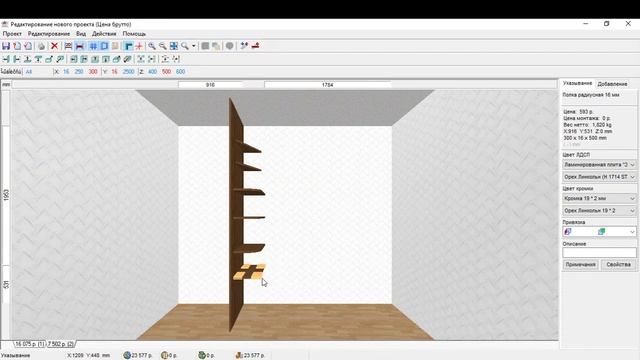640x360 pixels.
Task: Click the top ruler value 916
Action: point(210,85)
